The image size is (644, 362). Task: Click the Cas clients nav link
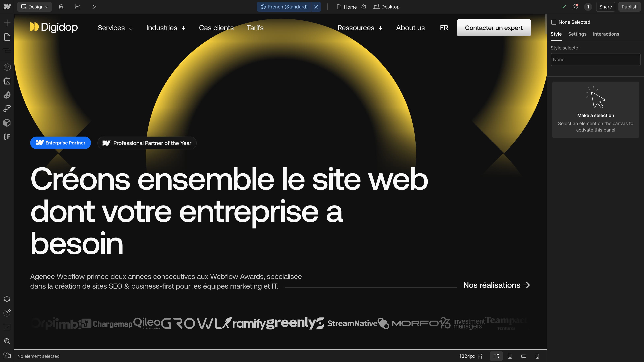(216, 28)
